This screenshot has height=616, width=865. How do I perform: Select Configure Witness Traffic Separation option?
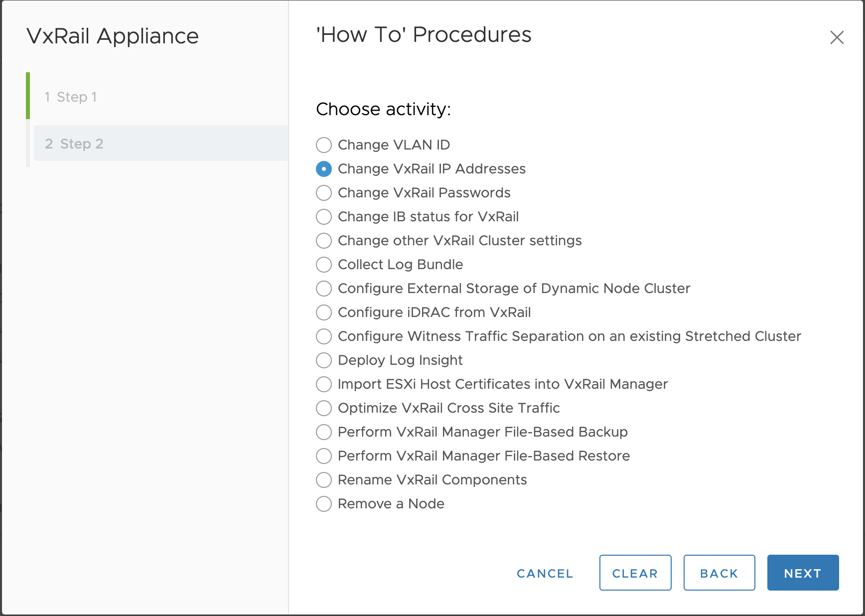[324, 336]
